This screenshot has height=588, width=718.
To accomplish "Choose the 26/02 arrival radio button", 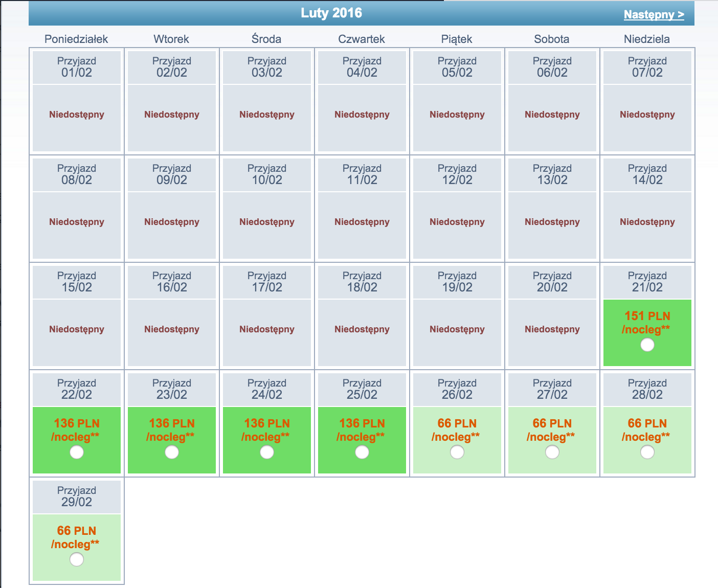I will (457, 452).
